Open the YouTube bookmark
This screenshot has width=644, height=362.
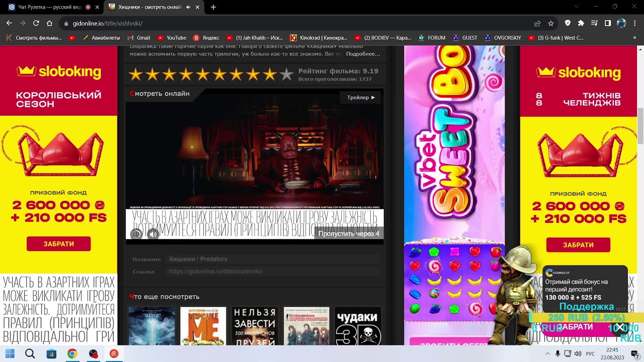tap(172, 38)
